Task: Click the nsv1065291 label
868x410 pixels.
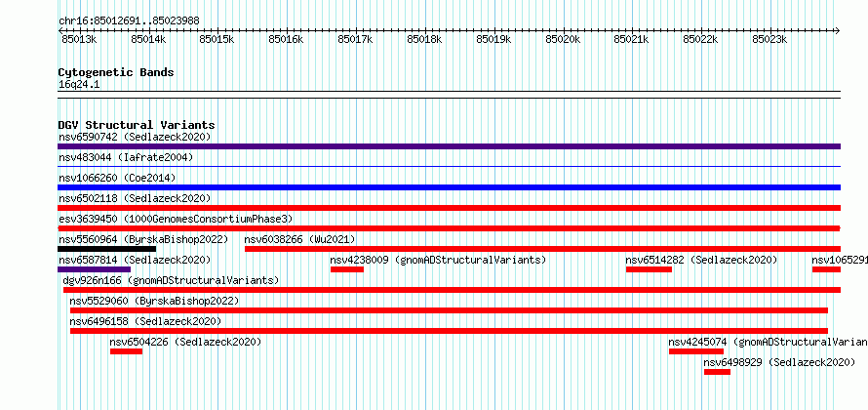Action: tap(839, 260)
